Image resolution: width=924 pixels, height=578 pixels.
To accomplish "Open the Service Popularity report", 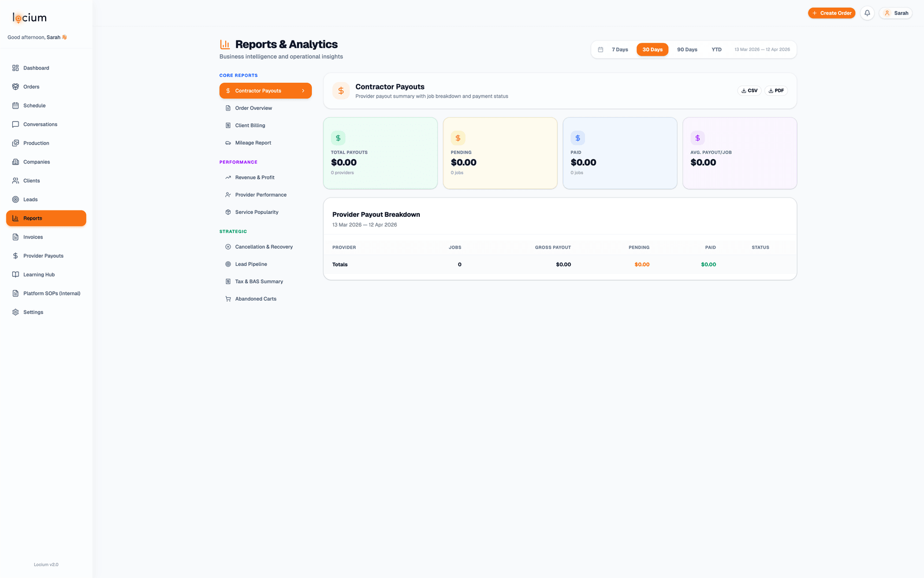I will coord(266,212).
